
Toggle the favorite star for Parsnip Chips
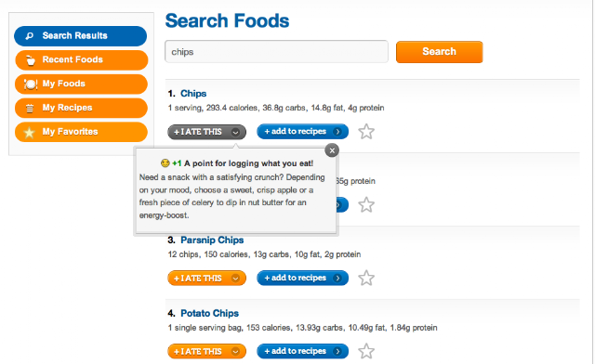pos(366,278)
